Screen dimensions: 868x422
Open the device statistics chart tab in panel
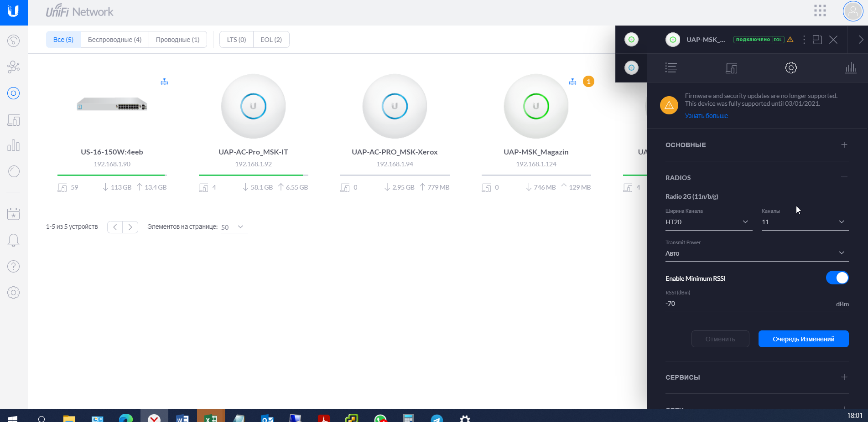(851, 68)
